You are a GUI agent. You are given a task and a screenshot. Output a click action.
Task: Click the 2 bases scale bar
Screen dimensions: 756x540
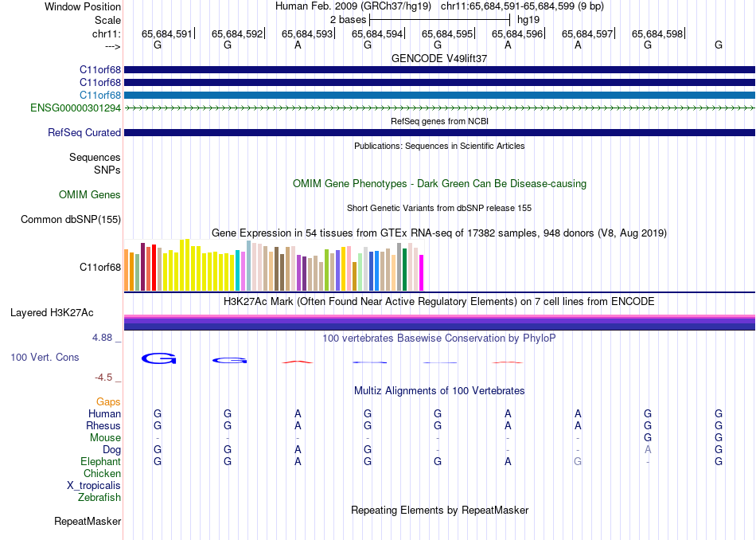point(439,20)
